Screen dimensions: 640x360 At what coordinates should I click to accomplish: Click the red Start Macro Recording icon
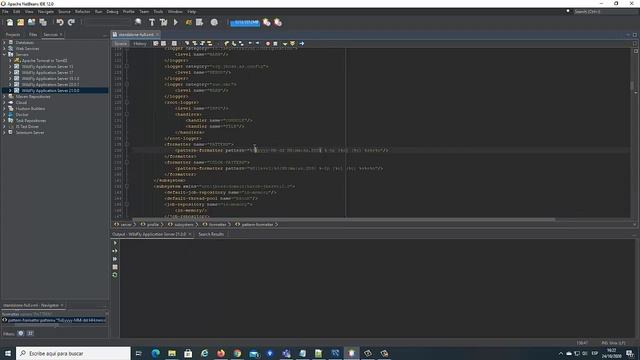pos(268,43)
